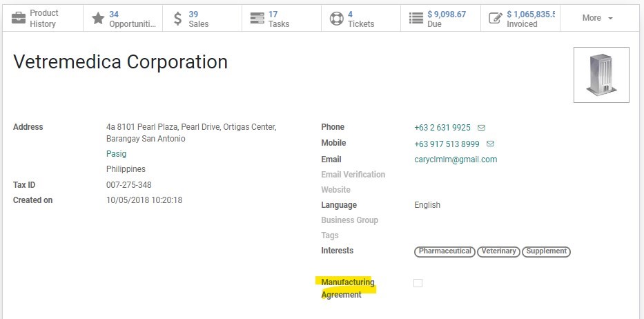Image resolution: width=644 pixels, height=319 pixels.
Task: Send SMS via Mobile number envelope icon
Action: 490,144
